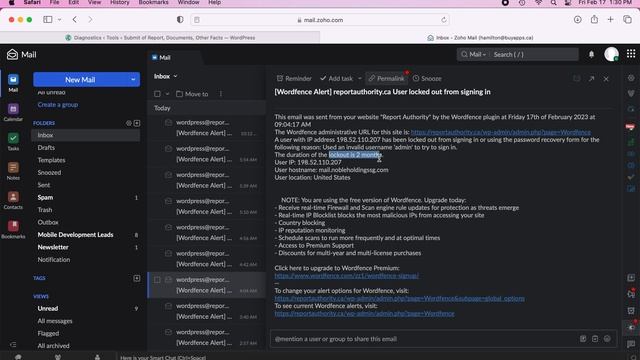Screen dimensions: 640x360
Task: Toggle the Safari sidebar
Action: point(48,19)
